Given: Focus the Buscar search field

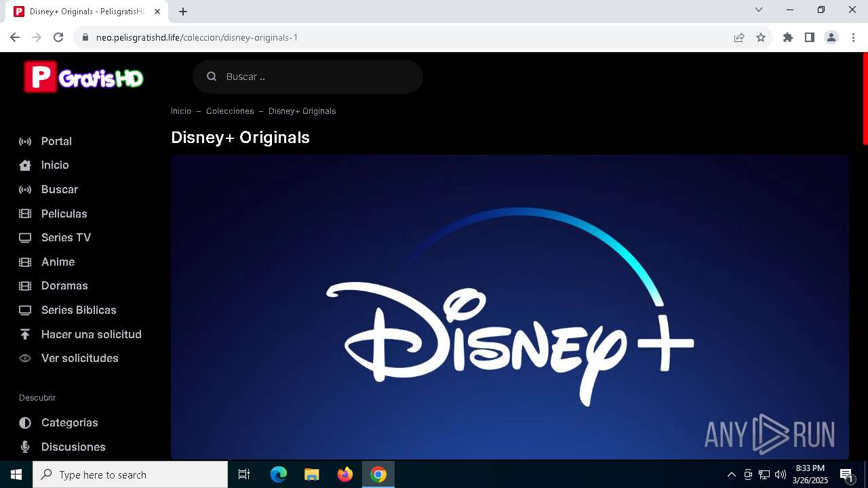Looking at the screenshot, I should [x=308, y=77].
